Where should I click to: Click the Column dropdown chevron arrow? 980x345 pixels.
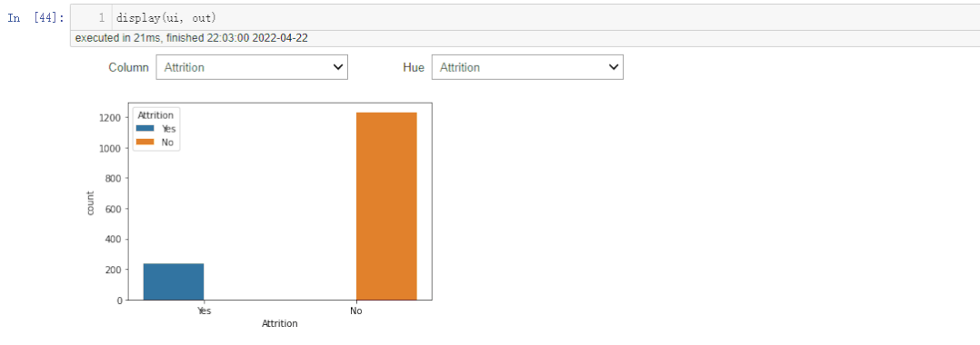[x=338, y=67]
